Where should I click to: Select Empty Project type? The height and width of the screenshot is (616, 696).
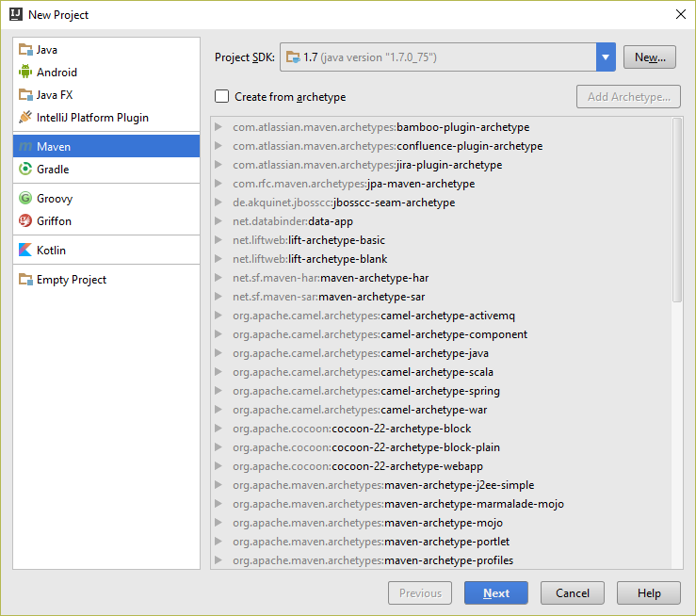[x=106, y=280]
